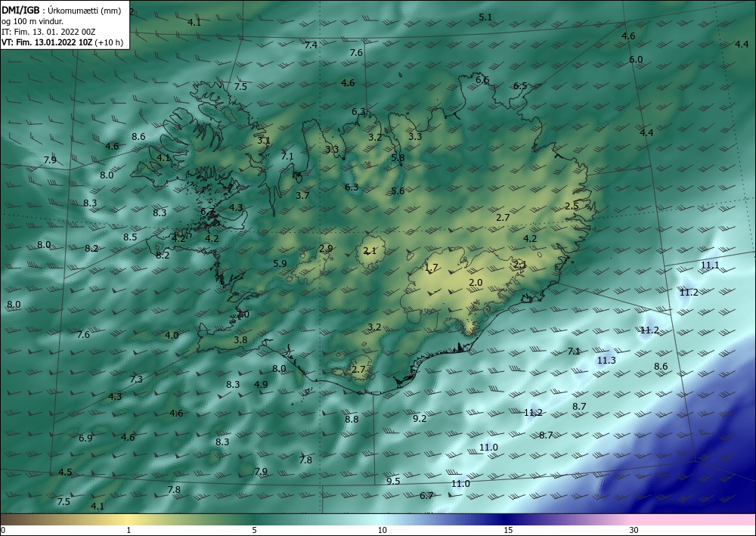756x536 pixels.
Task: Select the 6.0 precipitable water value
Action: [636, 59]
